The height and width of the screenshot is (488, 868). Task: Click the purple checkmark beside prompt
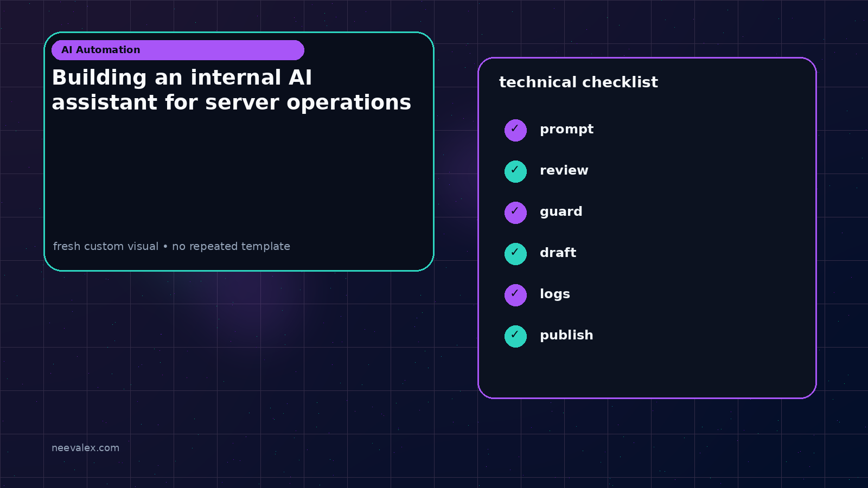pos(515,130)
